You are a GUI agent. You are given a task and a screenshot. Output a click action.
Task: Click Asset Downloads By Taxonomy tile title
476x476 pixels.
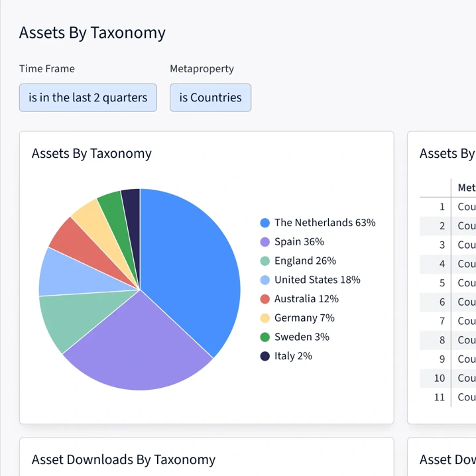point(123,459)
